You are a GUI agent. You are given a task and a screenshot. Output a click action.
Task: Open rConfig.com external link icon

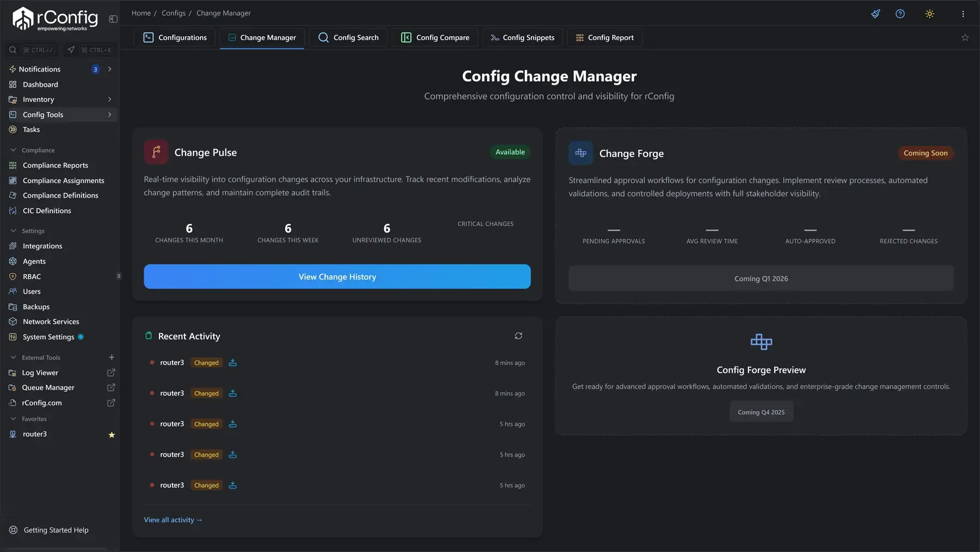111,403
